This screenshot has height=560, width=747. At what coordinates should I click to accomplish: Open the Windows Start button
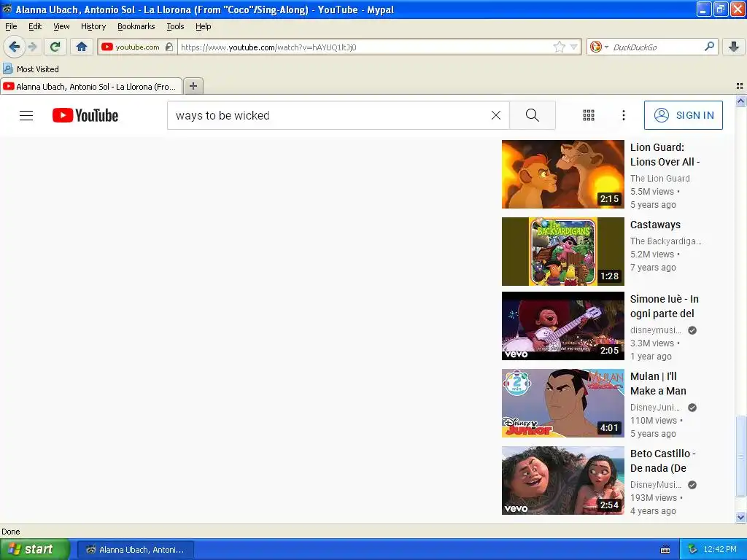click(34, 549)
